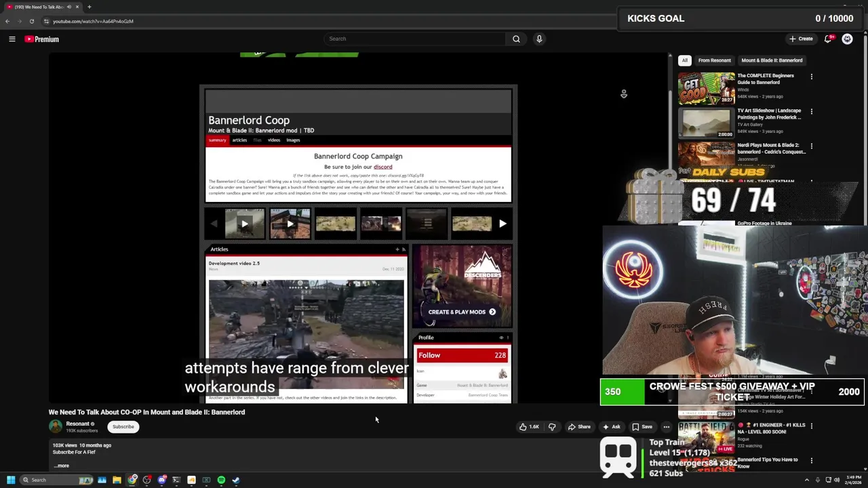Screen dimensions: 868x488
Task: Open the Resonant channel avatar
Action: coord(55,426)
